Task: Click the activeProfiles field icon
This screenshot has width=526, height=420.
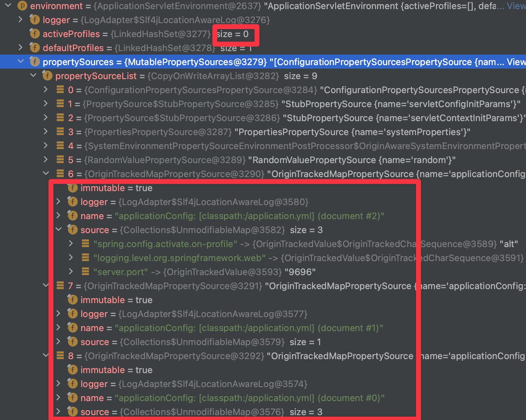Action: point(35,34)
